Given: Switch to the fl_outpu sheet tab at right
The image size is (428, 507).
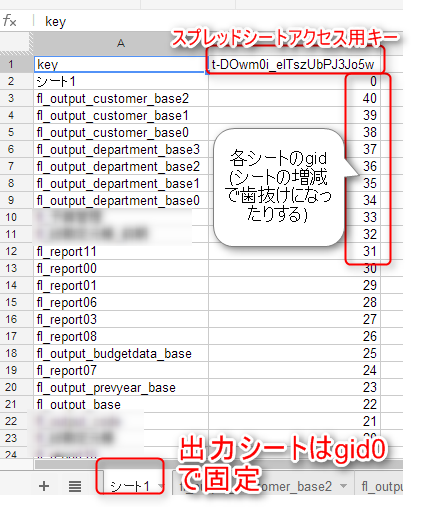Looking at the screenshot, I should (x=381, y=486).
